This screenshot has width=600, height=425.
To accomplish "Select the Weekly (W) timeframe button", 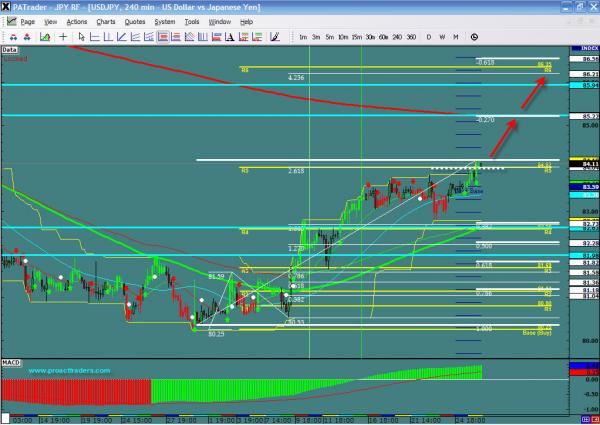I will 442,37.
